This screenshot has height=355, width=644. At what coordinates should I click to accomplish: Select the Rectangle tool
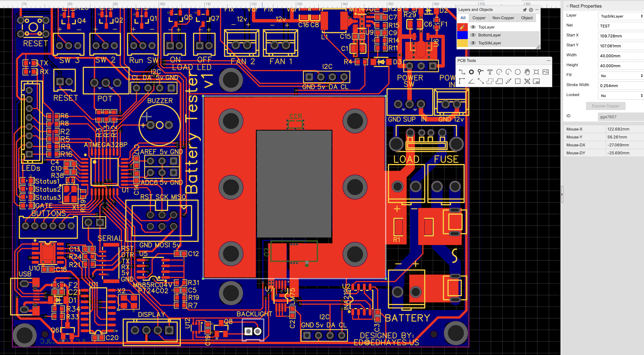(x=518, y=81)
